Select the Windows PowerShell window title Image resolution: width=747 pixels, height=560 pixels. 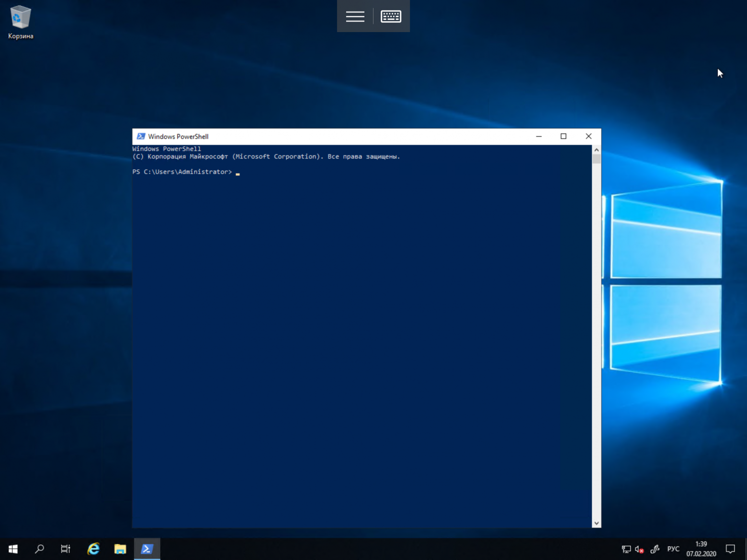[178, 136]
